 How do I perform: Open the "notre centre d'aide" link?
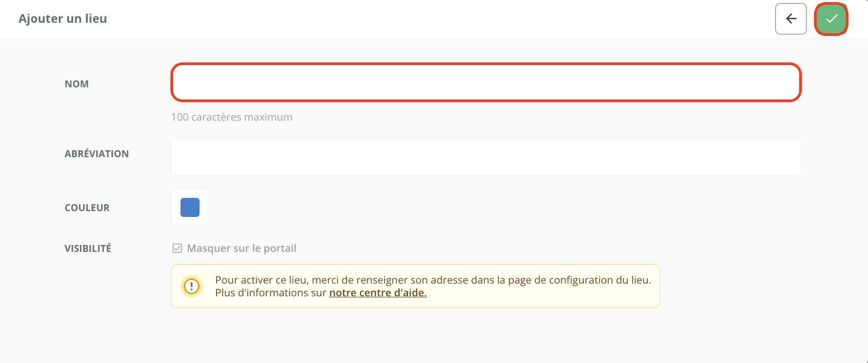(378, 293)
